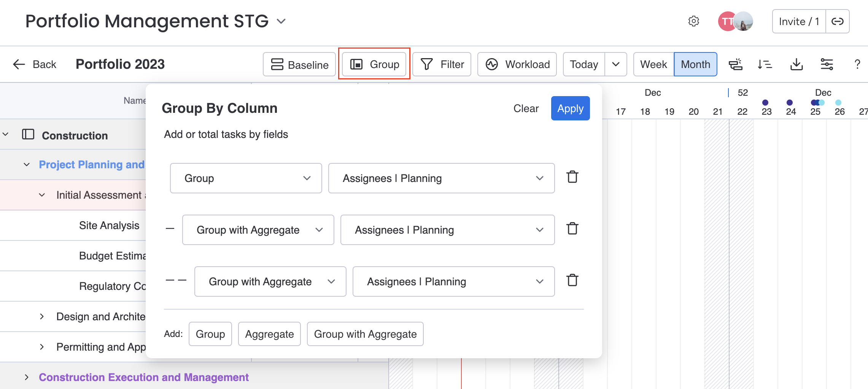This screenshot has height=389, width=868.
Task: Copy the share link icon next to Invite
Action: 837,21
